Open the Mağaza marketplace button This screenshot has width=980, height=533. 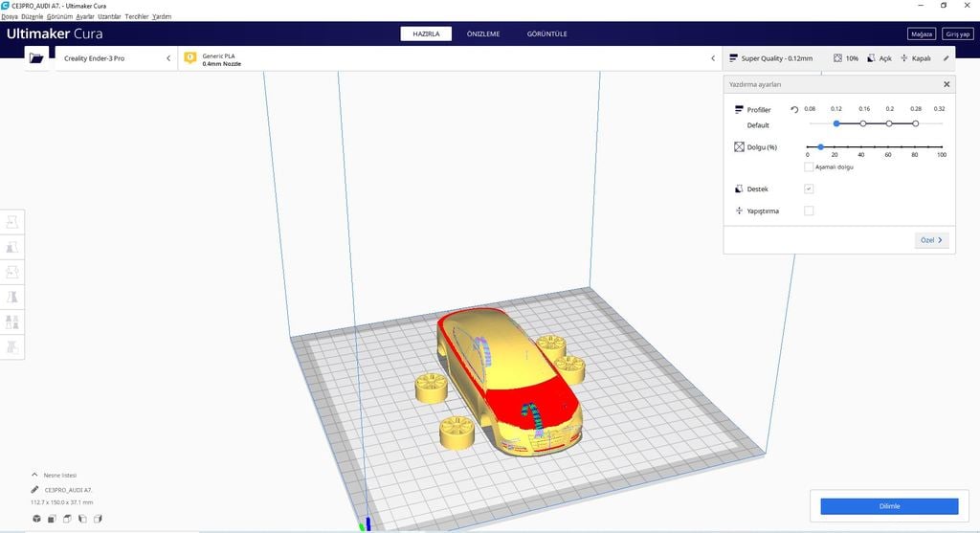(922, 33)
